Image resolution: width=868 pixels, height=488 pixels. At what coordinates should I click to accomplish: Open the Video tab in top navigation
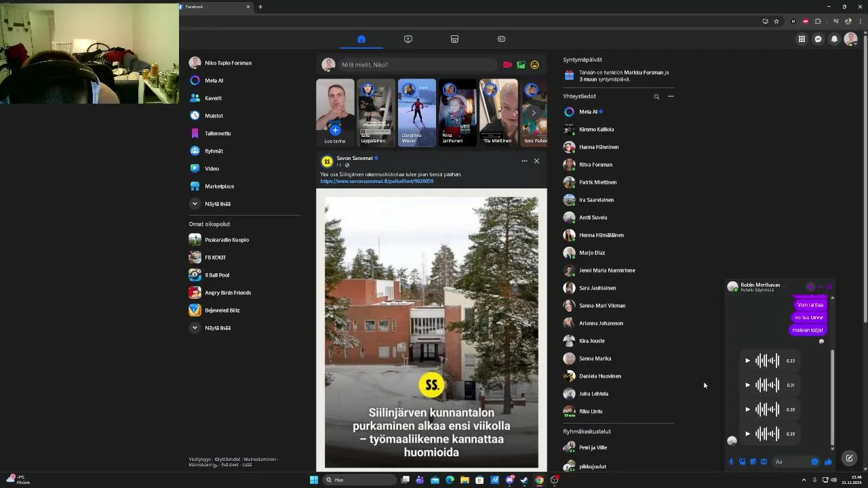click(x=408, y=39)
